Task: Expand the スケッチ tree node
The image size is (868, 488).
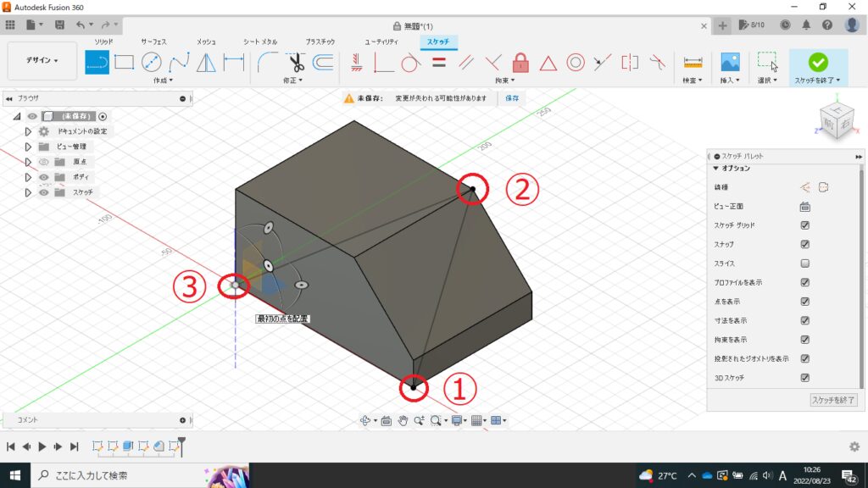Action: 28,192
